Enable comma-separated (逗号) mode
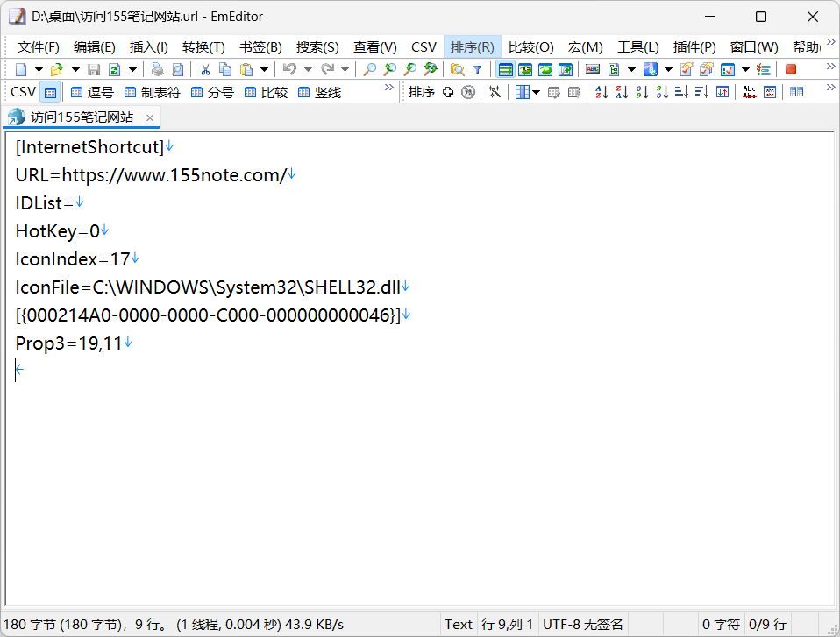 click(x=92, y=92)
